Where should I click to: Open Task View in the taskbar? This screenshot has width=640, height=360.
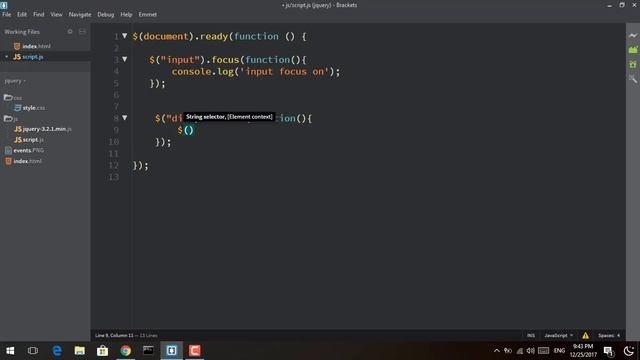[33, 351]
